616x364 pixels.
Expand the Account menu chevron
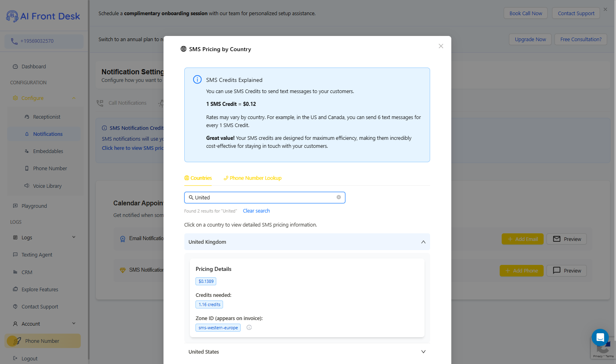click(x=74, y=324)
